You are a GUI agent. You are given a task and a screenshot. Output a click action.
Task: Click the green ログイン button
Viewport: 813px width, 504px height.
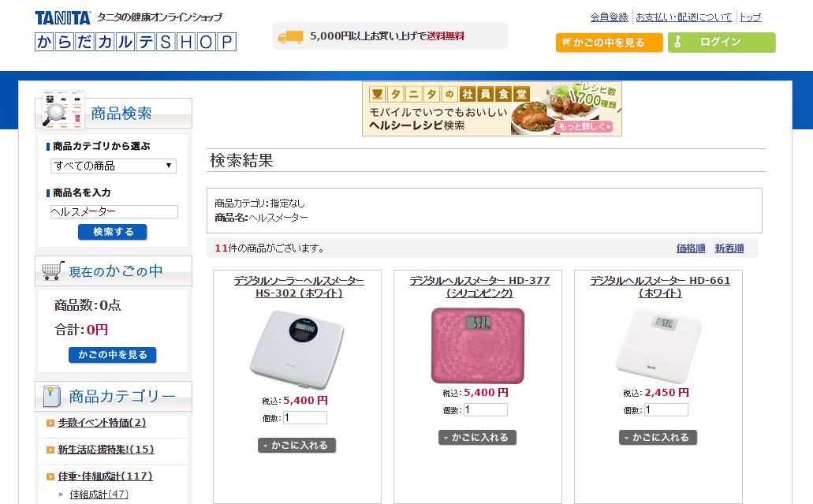click(x=722, y=43)
